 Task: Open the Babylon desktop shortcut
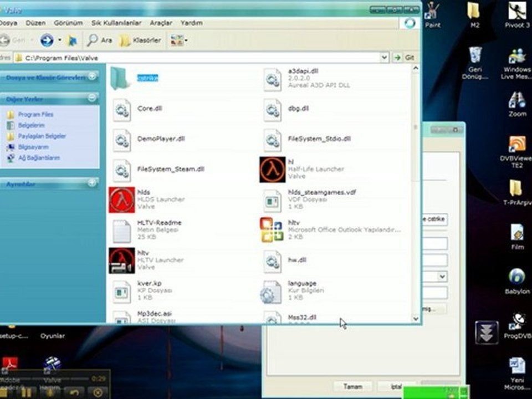(517, 281)
